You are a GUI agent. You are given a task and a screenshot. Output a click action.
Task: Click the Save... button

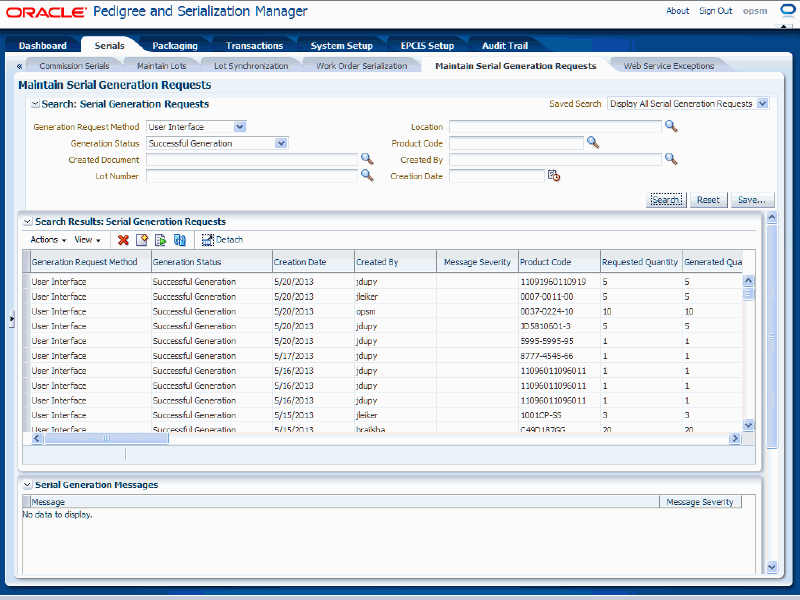(x=752, y=200)
